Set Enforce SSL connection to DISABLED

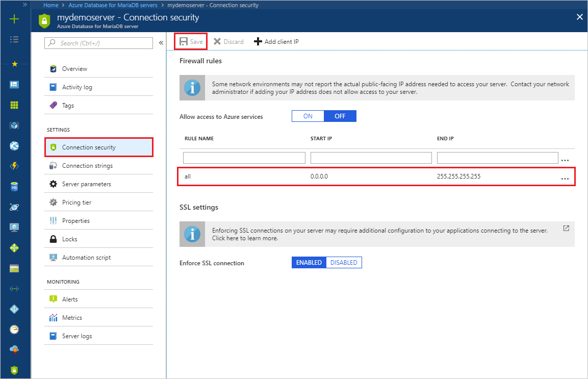pyautogui.click(x=344, y=263)
